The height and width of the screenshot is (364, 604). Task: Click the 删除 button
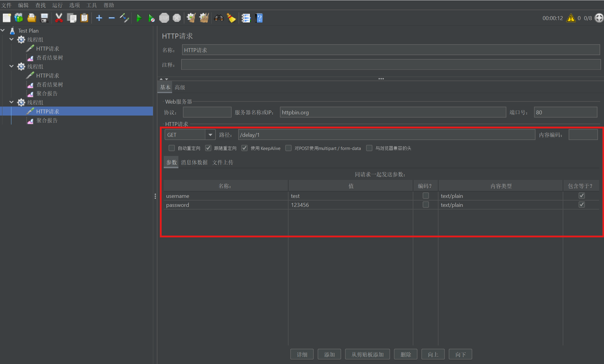point(406,354)
